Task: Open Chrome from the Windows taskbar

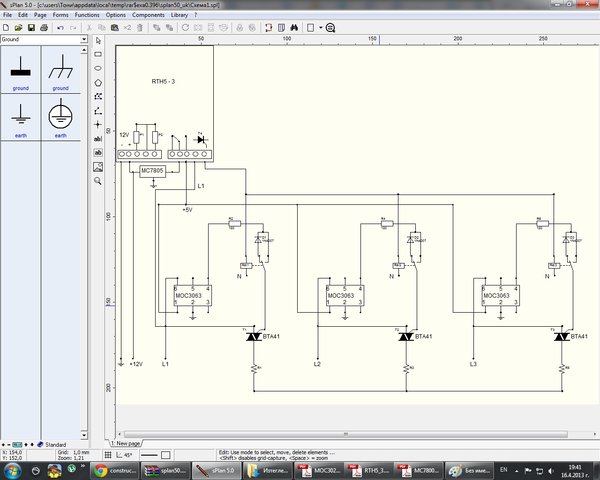Action: click(x=115, y=470)
